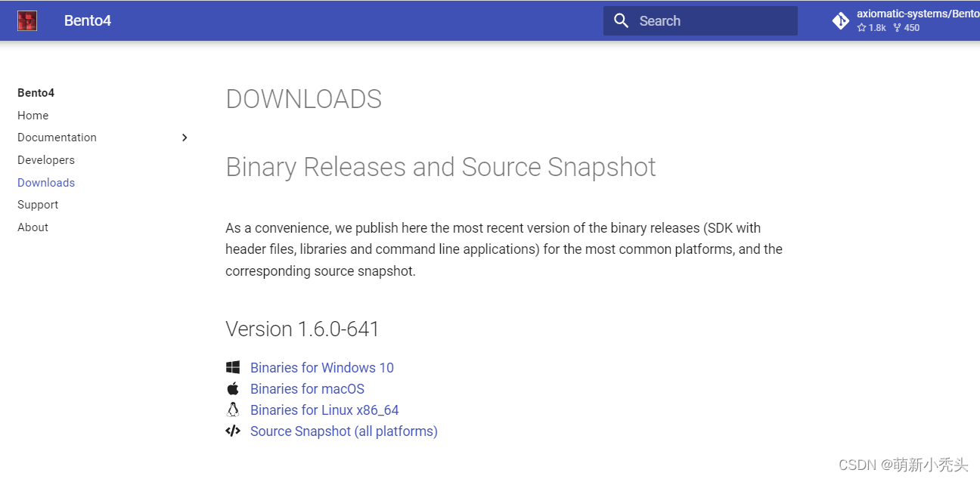Go to the Developers page

[46, 160]
